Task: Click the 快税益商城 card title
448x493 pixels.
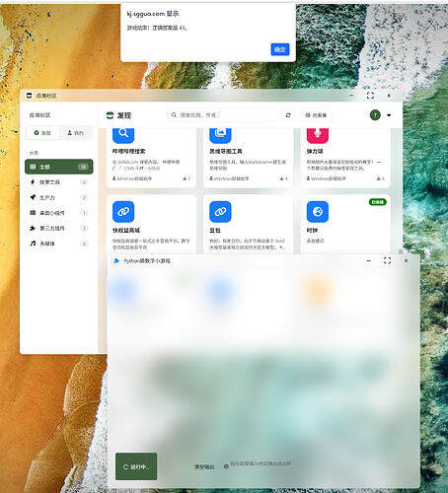Action: pyautogui.click(x=126, y=231)
